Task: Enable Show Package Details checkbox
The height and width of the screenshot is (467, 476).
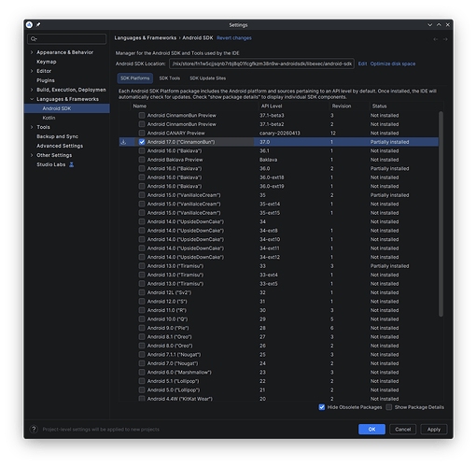Action: tap(389, 407)
